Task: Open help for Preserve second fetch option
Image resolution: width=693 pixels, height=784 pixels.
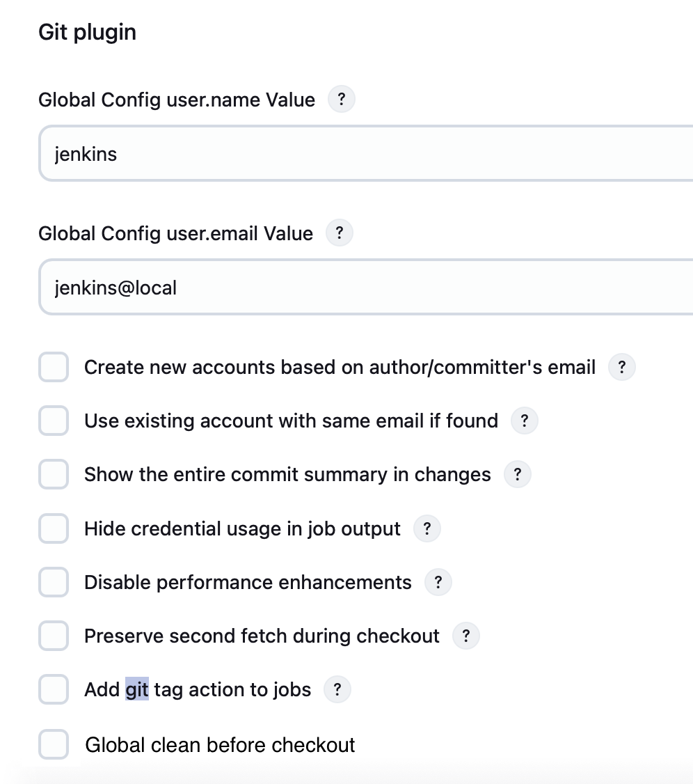Action: [x=465, y=636]
